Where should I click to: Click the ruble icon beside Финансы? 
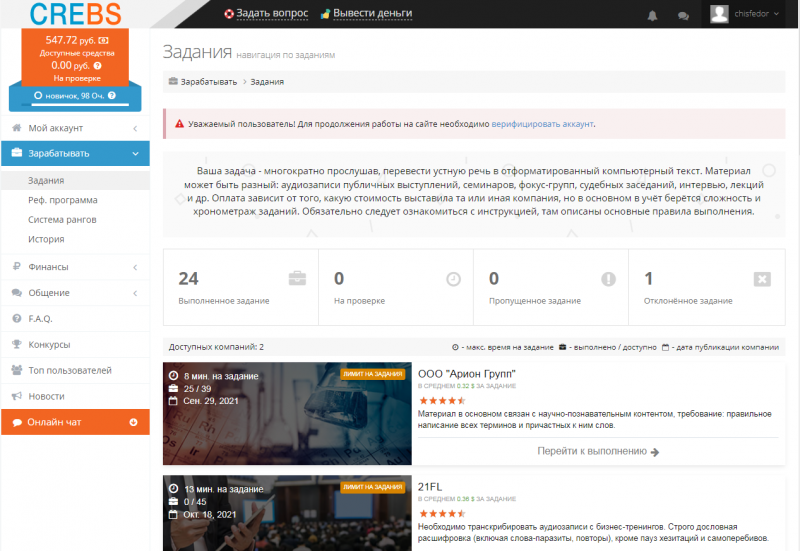(x=17, y=266)
